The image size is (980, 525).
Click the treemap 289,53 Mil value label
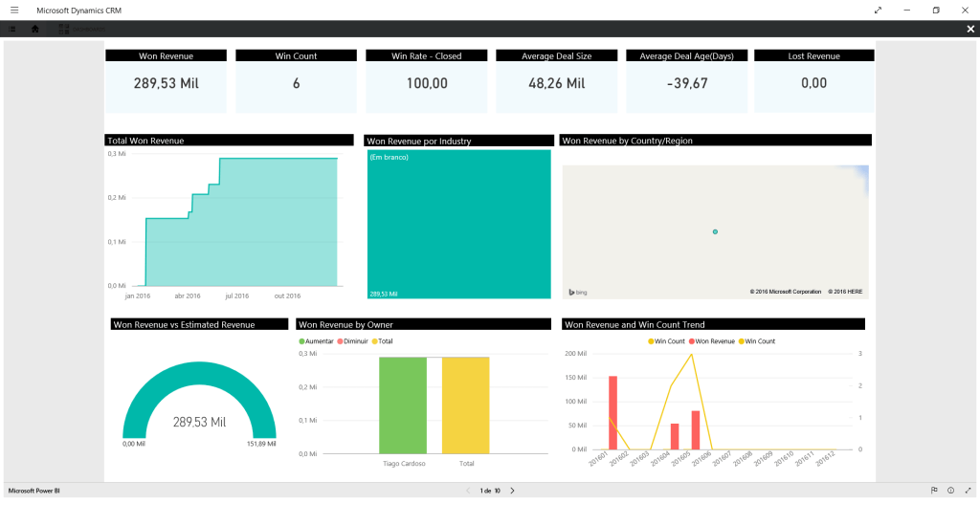coord(383,294)
